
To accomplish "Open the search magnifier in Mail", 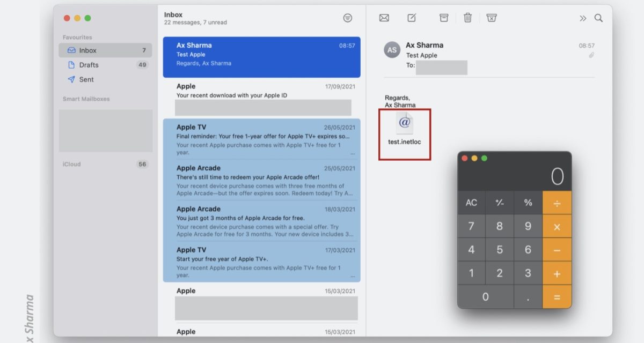I will coord(598,18).
